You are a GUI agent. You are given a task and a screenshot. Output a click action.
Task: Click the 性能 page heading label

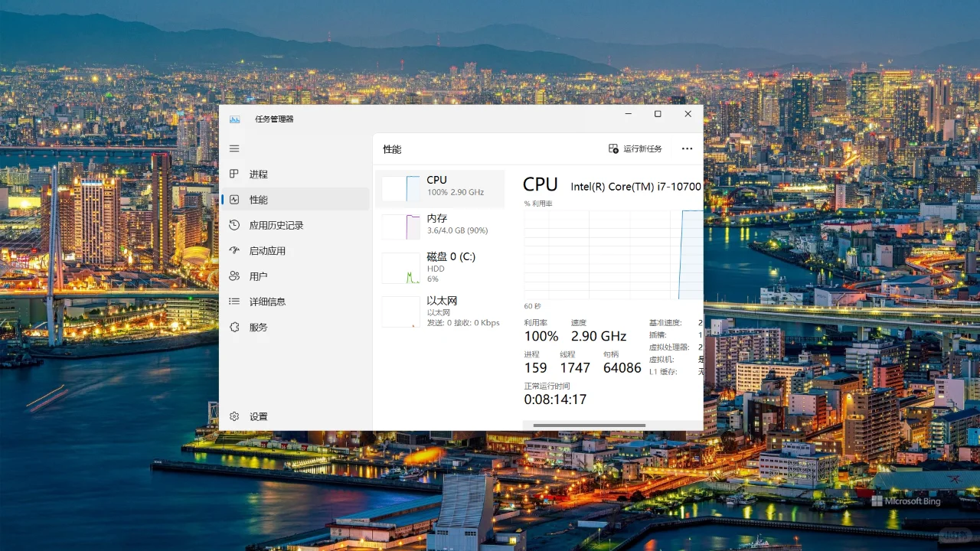(391, 149)
